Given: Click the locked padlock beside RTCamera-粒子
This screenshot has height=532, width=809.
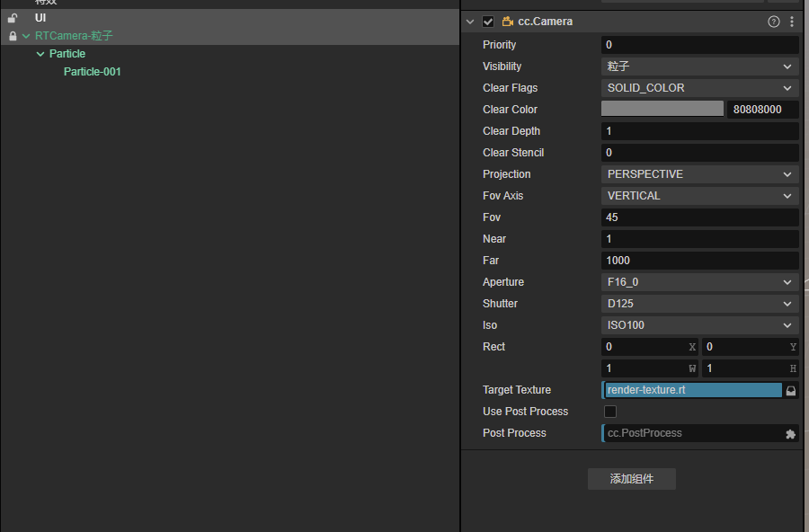Looking at the screenshot, I should click(13, 36).
